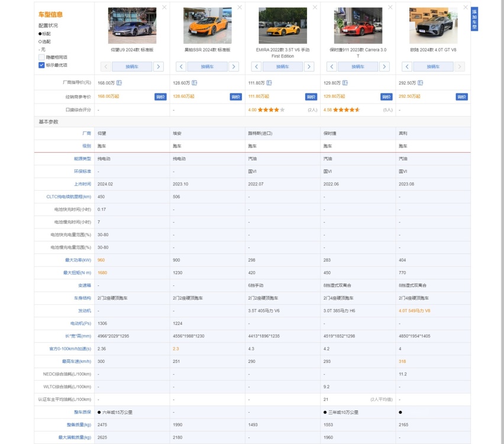504x444 pixels.
Task: Close the EMIRA 2022款 comparison column
Action: tap(315, 7)
